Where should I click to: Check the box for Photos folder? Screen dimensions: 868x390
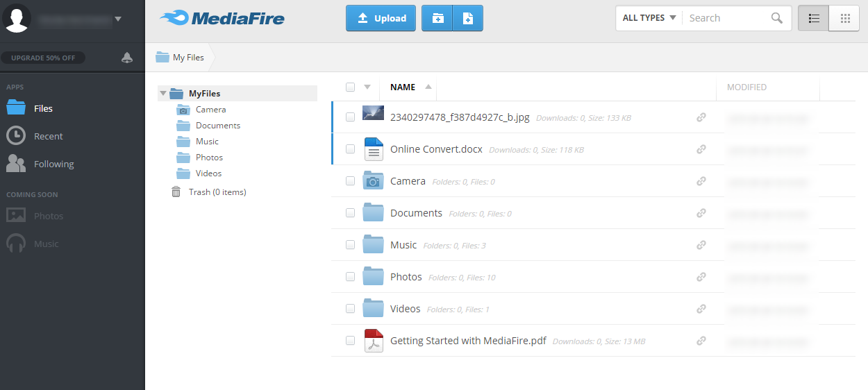[351, 277]
